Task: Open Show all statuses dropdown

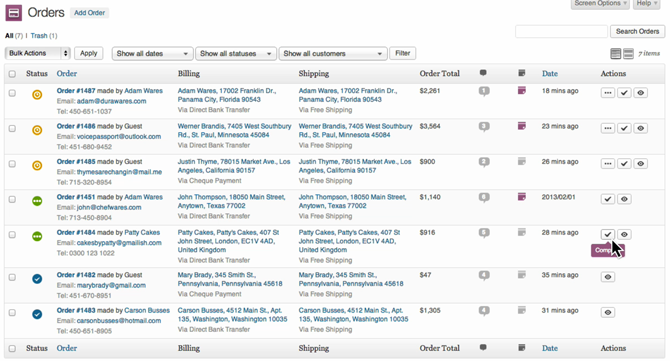Action: (236, 53)
